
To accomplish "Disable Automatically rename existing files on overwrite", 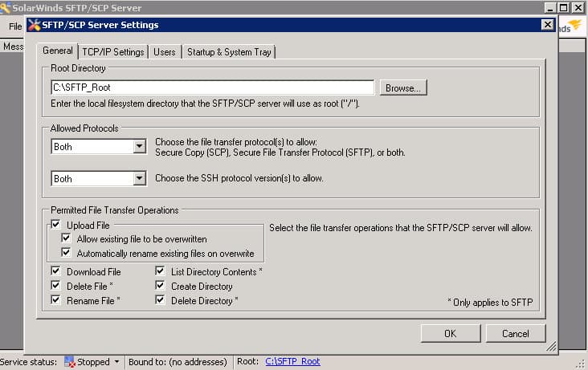I will click(67, 253).
